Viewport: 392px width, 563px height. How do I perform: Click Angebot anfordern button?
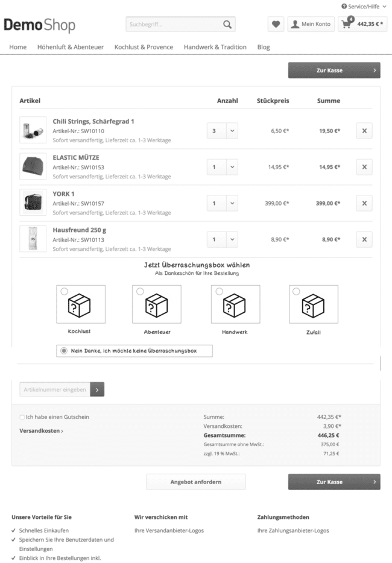[196, 482]
